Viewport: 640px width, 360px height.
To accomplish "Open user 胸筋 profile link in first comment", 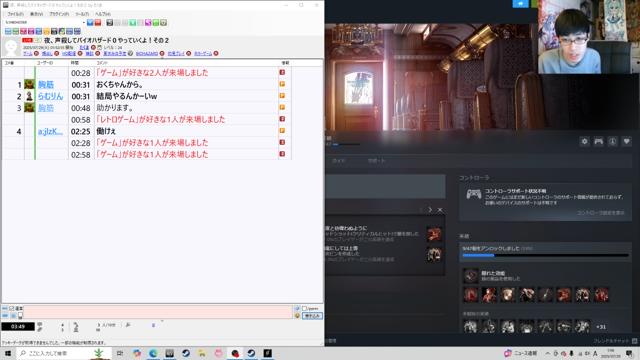I will pos(46,84).
